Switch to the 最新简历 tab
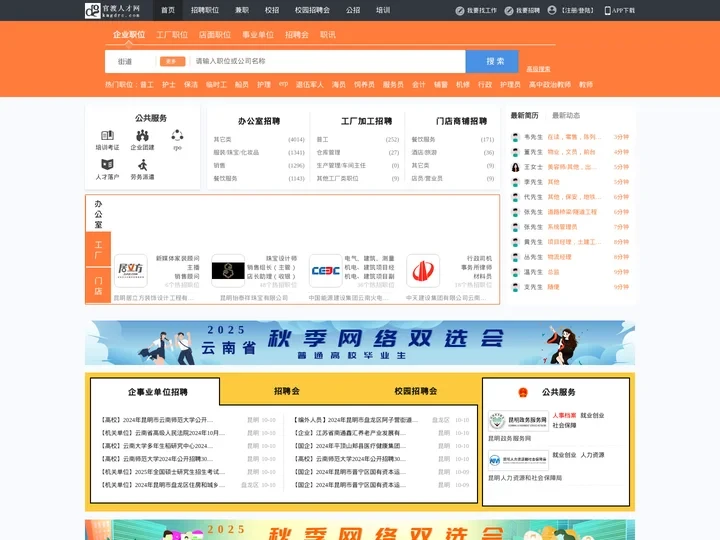 click(x=524, y=115)
